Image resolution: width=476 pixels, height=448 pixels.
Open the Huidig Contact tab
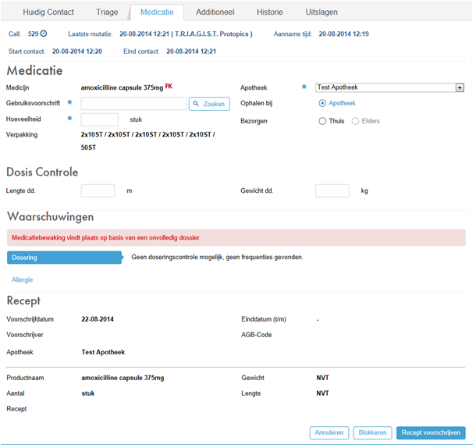(x=48, y=12)
